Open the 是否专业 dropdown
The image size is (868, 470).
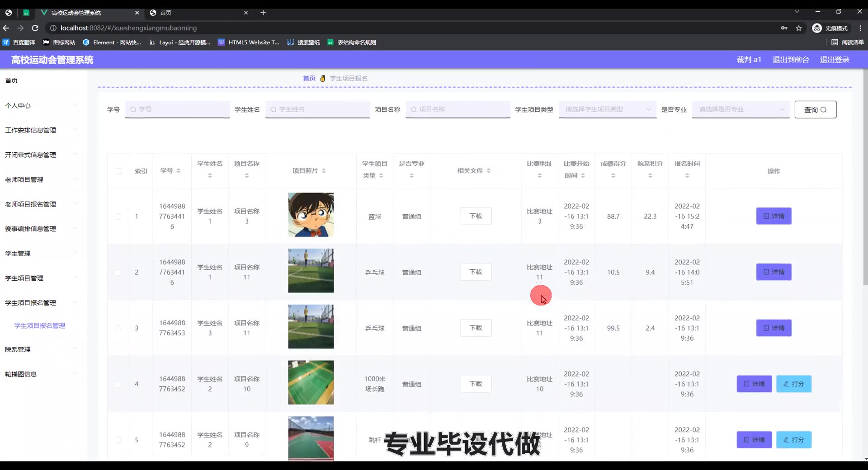pyautogui.click(x=741, y=109)
